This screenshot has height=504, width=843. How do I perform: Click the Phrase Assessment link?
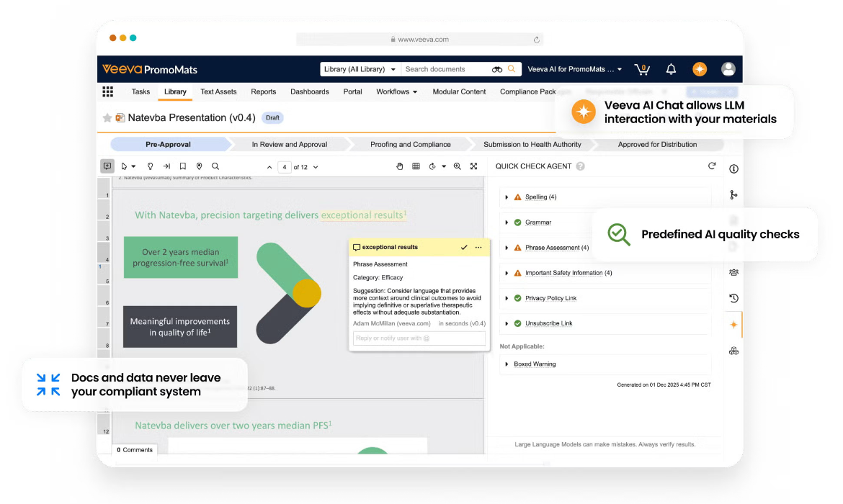553,248
